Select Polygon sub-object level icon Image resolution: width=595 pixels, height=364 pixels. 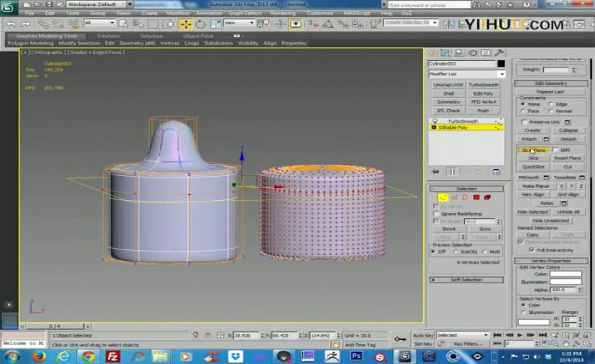click(x=476, y=197)
